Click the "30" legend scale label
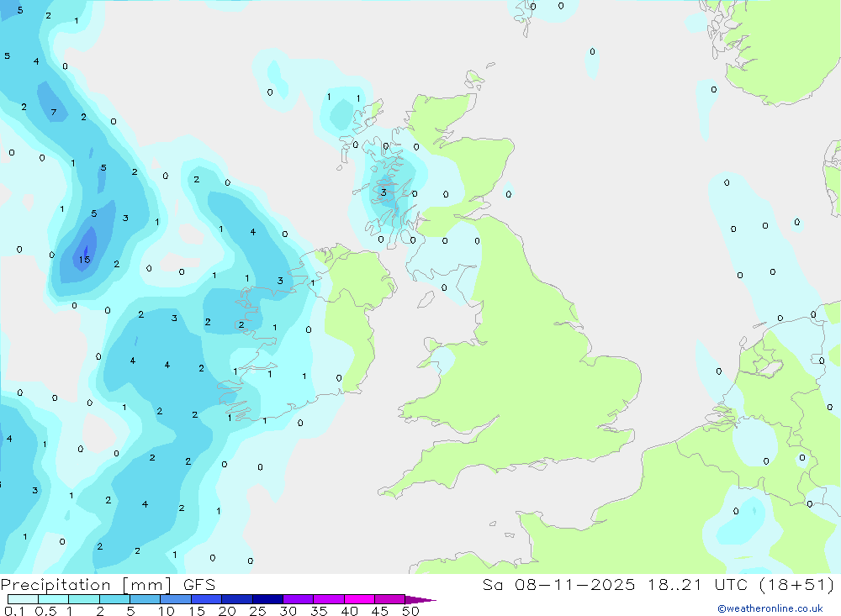Viewport: 841px width, 616px height. point(288,611)
